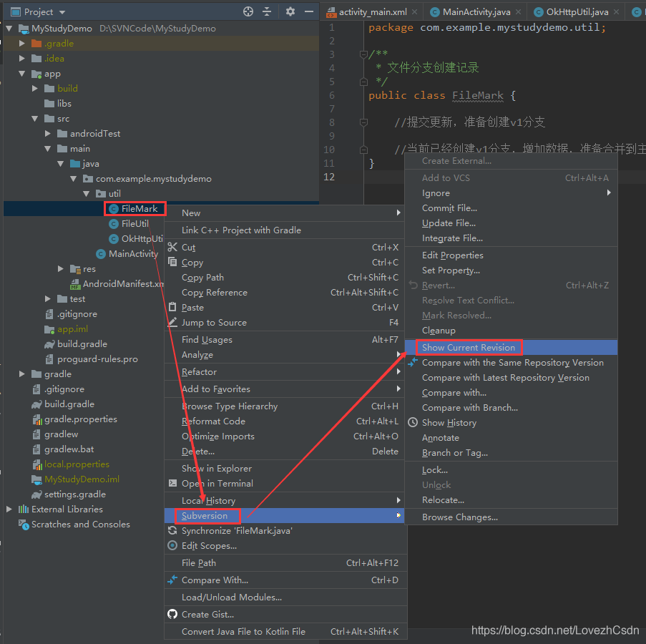Close the activity_main.xml tab
Image resolution: width=646 pixels, height=644 pixels.
pos(414,12)
